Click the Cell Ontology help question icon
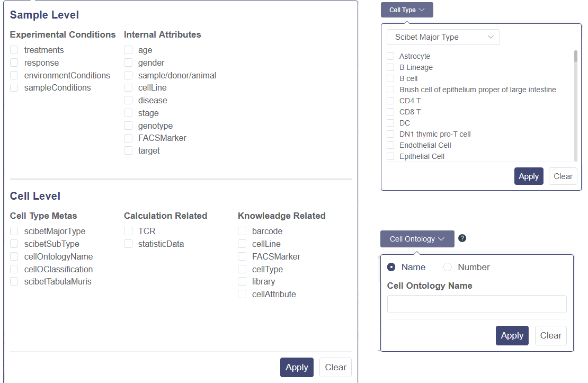 click(x=462, y=238)
